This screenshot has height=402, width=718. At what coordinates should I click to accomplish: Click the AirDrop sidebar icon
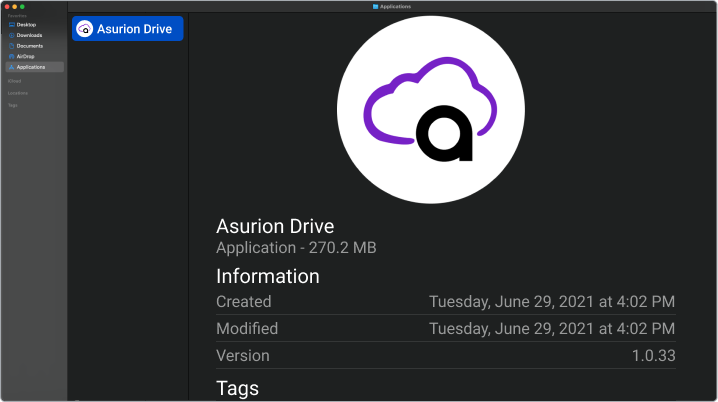click(x=12, y=56)
